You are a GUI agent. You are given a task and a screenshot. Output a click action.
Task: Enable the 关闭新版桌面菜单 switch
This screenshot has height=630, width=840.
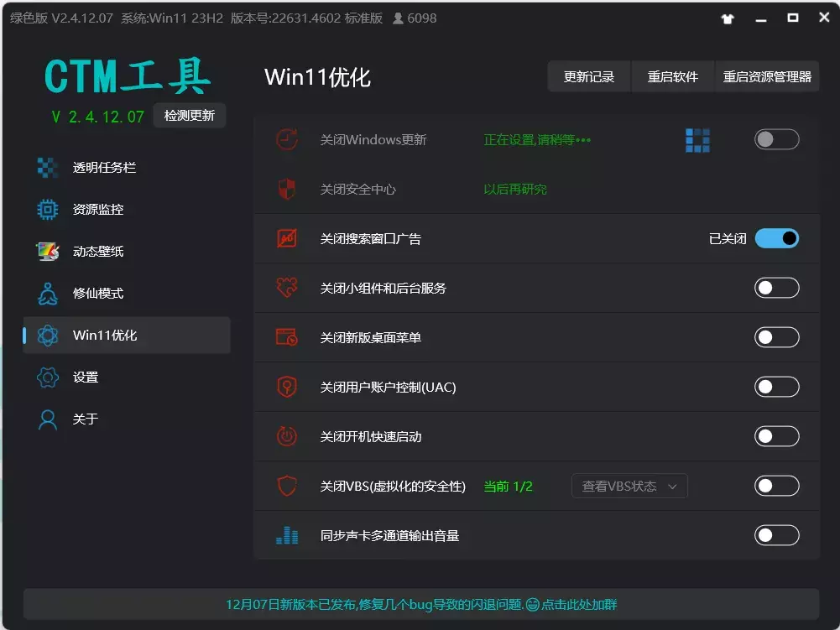point(777,337)
